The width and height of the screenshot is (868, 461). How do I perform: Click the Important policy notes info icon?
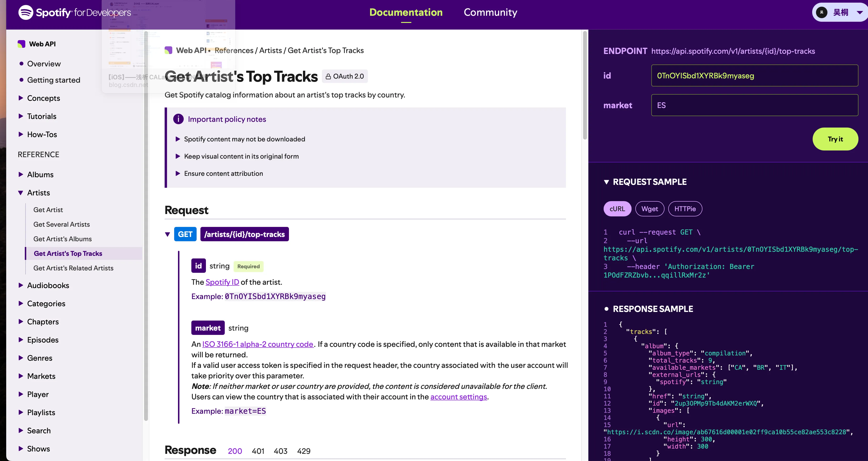[x=178, y=119]
